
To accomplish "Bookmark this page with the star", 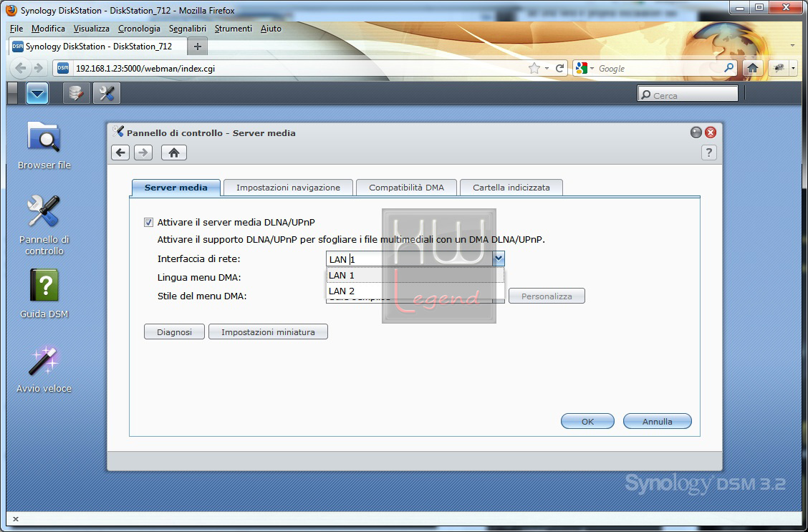I will pyautogui.click(x=534, y=68).
